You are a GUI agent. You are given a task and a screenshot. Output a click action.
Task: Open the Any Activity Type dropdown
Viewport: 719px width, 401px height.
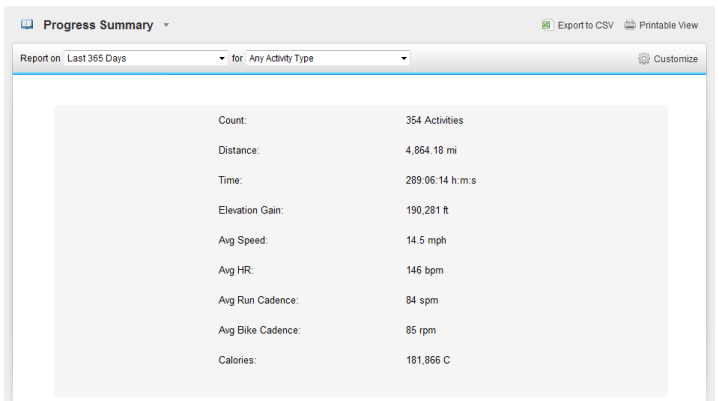coord(328,58)
